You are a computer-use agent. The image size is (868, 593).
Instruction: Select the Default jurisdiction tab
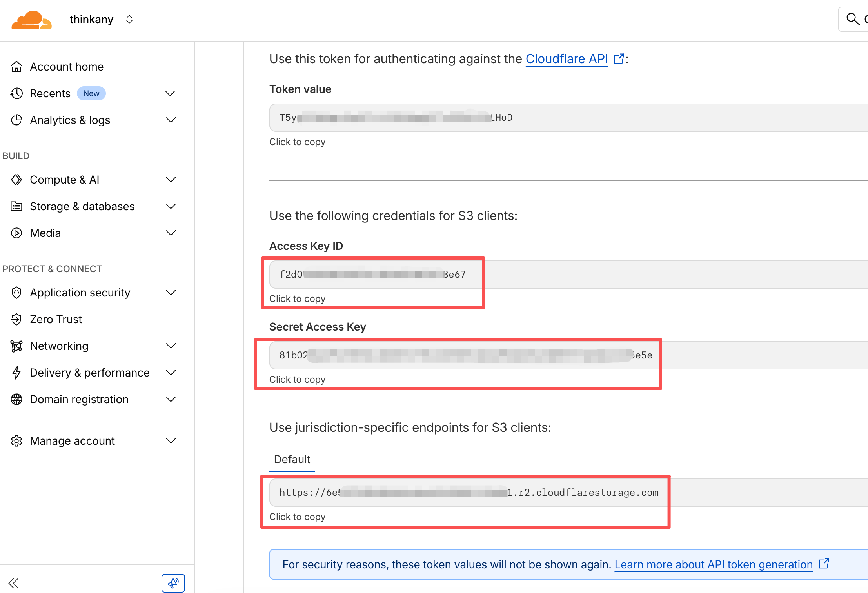(x=292, y=459)
